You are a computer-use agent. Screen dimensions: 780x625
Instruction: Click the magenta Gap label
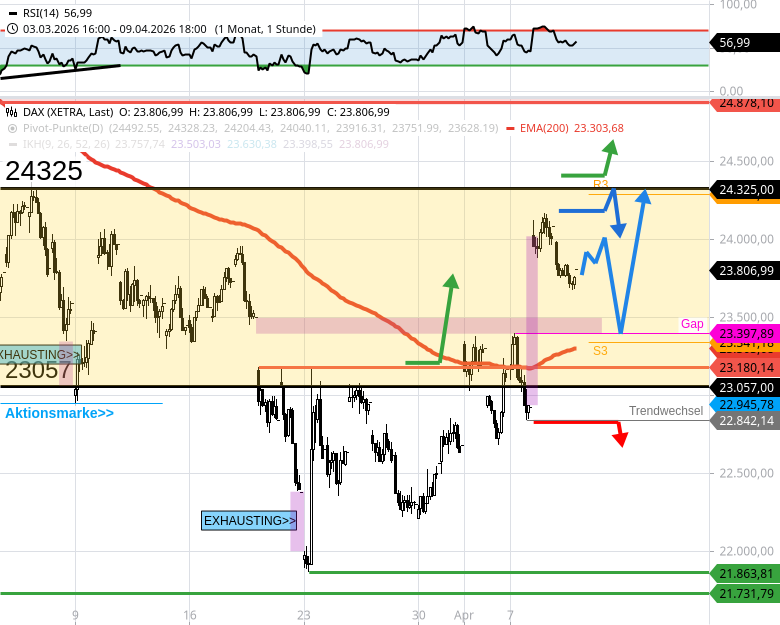(692, 324)
